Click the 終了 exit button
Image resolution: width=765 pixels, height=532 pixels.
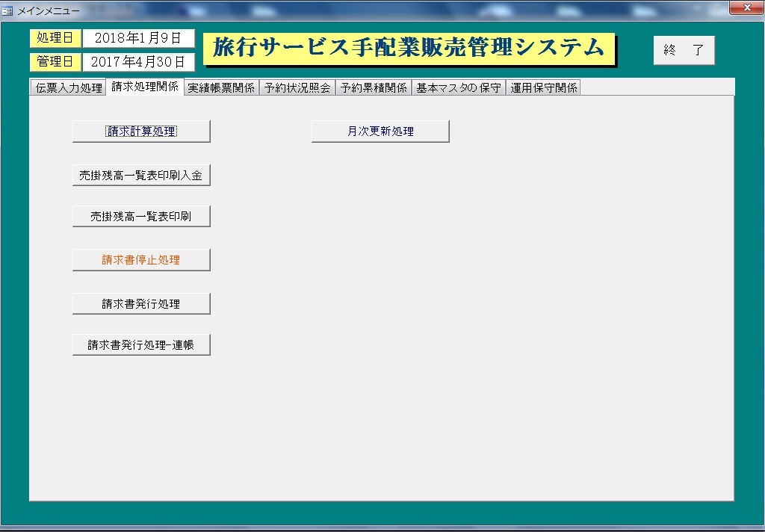point(684,50)
